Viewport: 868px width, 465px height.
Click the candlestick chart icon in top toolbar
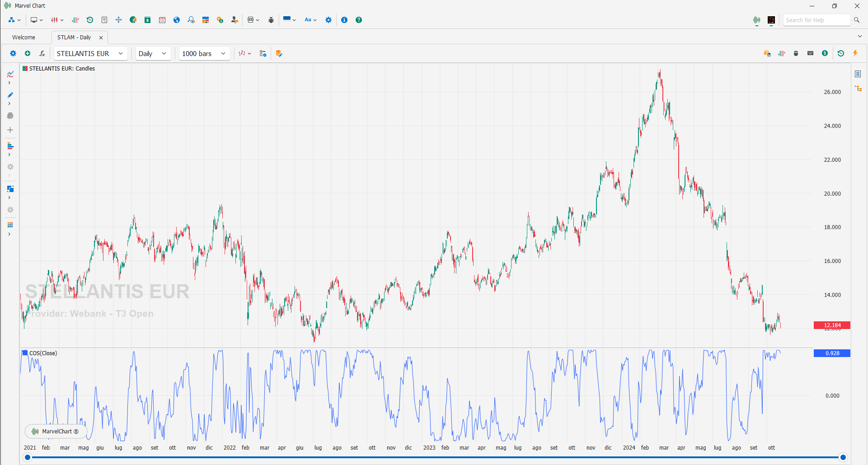54,20
